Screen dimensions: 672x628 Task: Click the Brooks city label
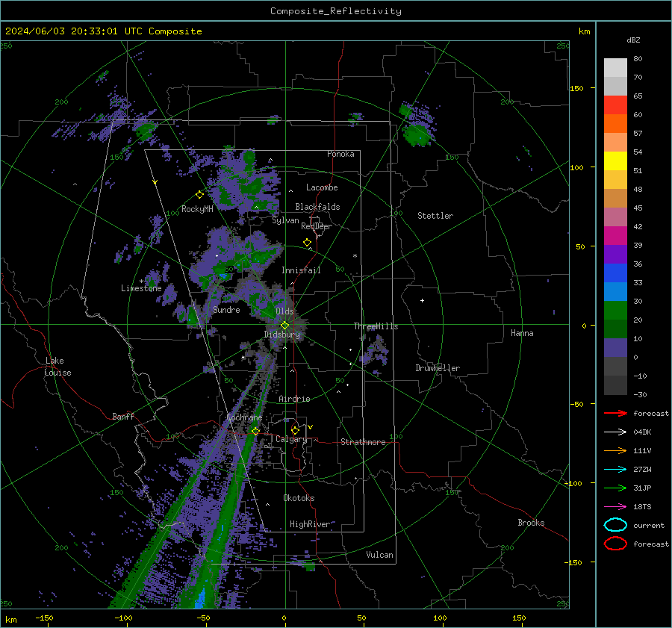click(x=531, y=523)
